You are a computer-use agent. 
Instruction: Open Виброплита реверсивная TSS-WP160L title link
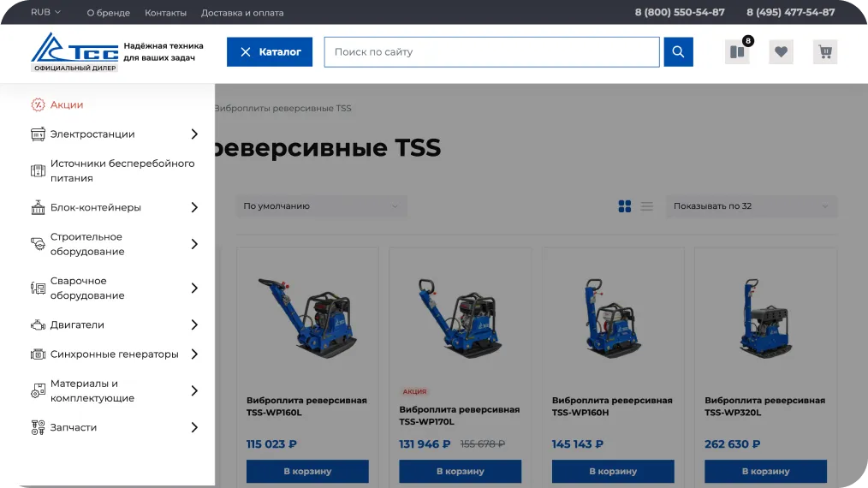click(x=306, y=407)
